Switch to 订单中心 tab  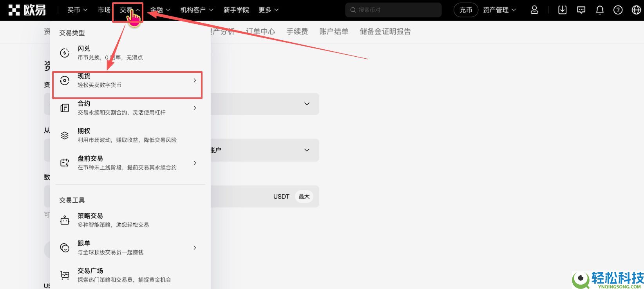coord(260,32)
